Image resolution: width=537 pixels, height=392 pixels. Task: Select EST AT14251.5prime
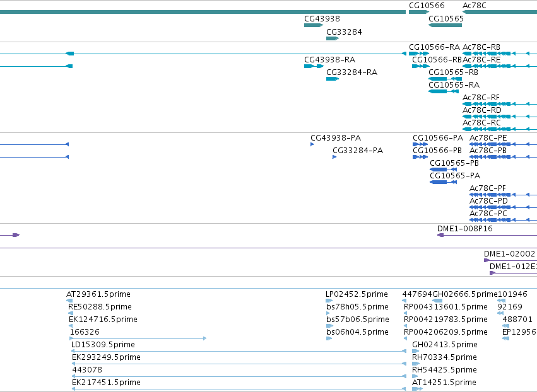[x=444, y=383]
